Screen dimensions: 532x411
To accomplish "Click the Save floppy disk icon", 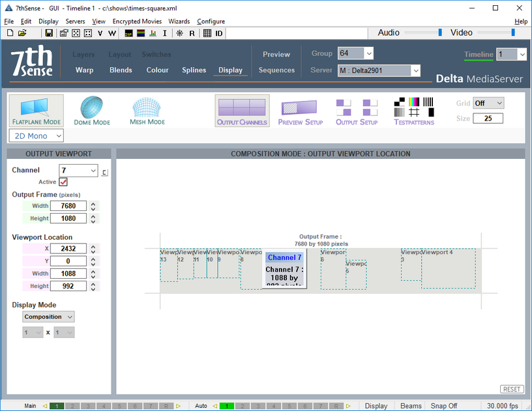I will (49, 33).
